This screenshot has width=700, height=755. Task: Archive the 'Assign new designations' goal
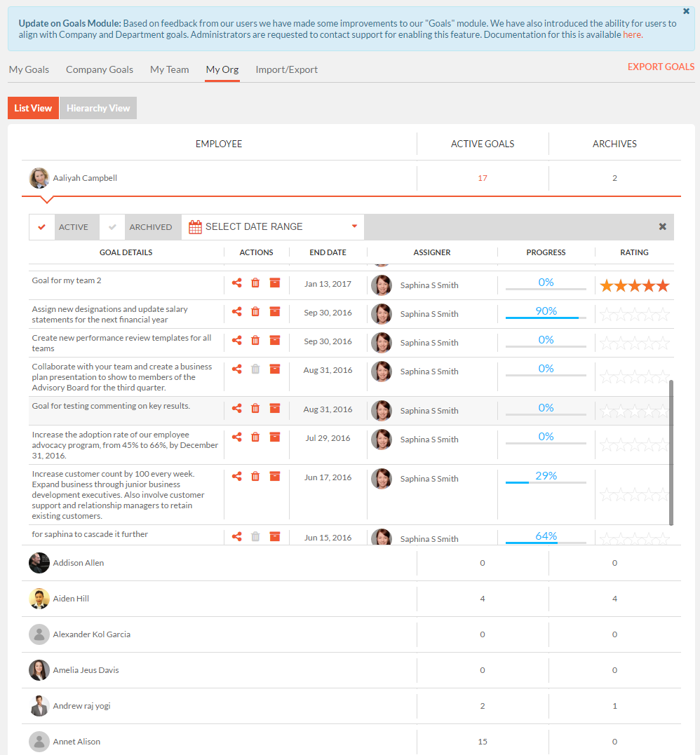(275, 311)
